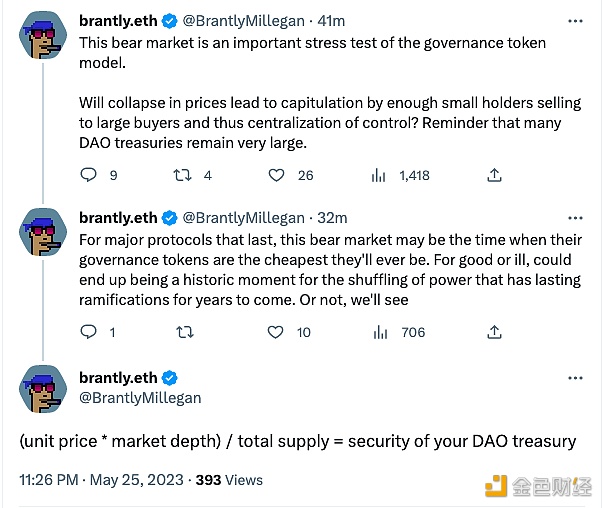
Task: Retweet the second tweet about major protocols
Action: tap(183, 332)
